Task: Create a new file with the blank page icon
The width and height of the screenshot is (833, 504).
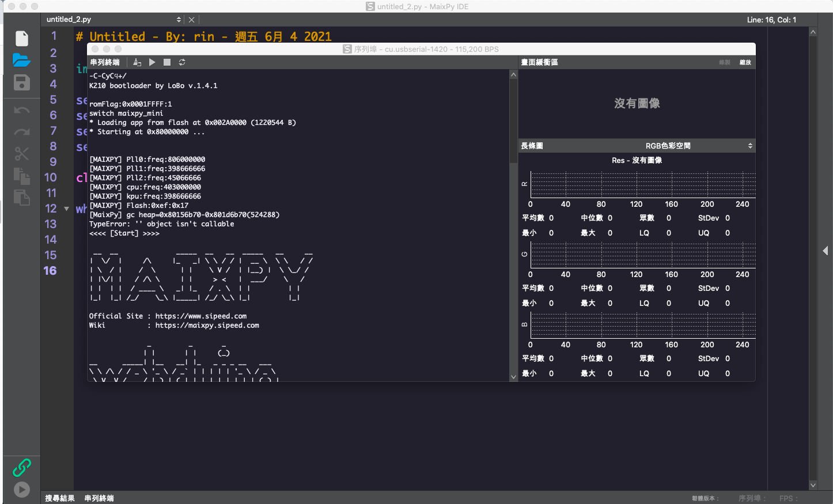Action: tap(22, 38)
